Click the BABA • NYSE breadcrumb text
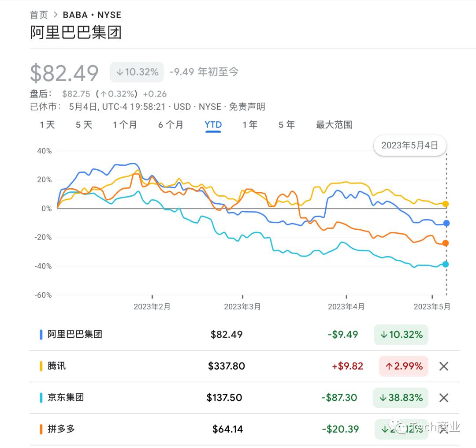Viewport: 476px width, 448px height. pos(92,15)
